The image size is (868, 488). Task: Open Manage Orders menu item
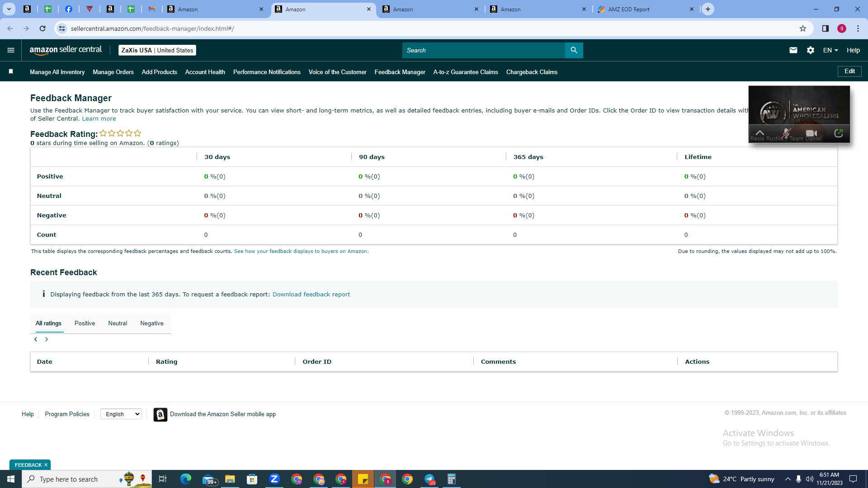(113, 72)
